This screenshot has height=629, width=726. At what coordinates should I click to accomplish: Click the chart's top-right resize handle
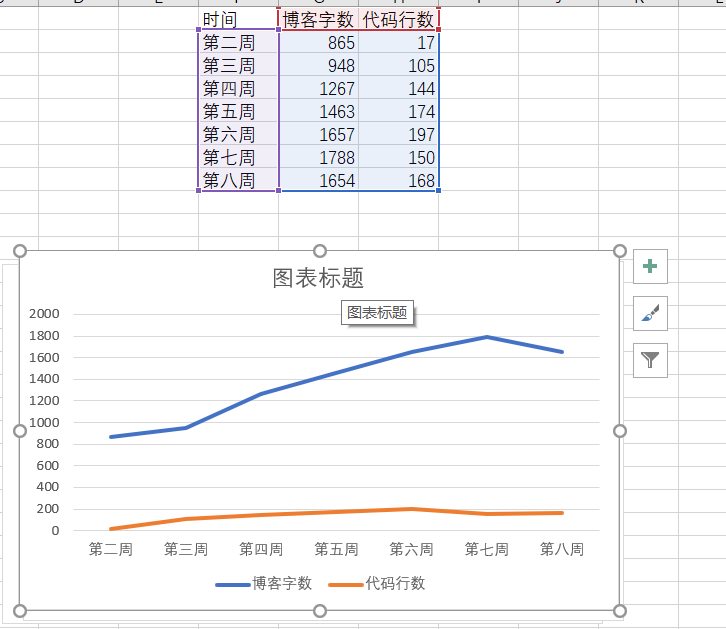coord(620,251)
